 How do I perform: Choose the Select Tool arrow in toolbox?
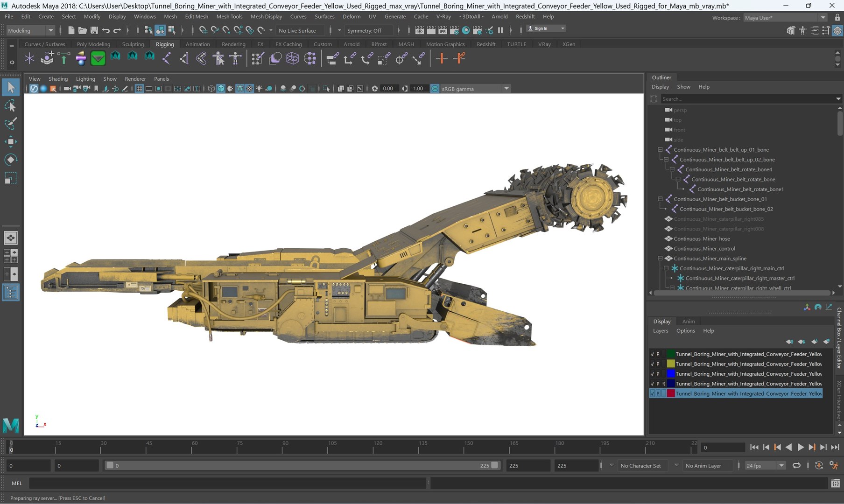point(11,87)
